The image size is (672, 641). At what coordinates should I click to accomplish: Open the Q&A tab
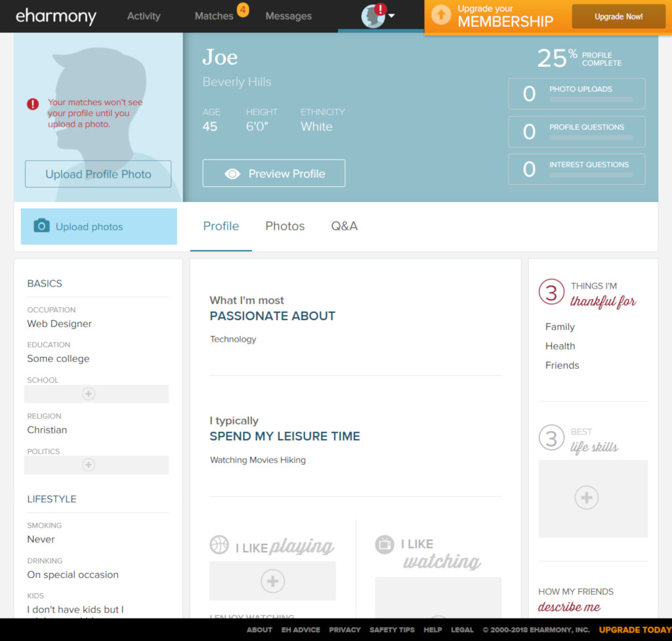(x=344, y=226)
